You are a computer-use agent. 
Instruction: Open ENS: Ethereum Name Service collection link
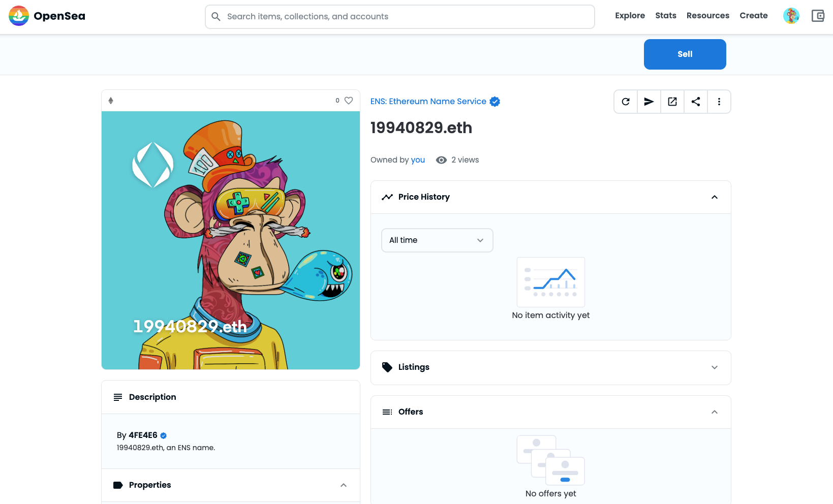[x=428, y=102]
